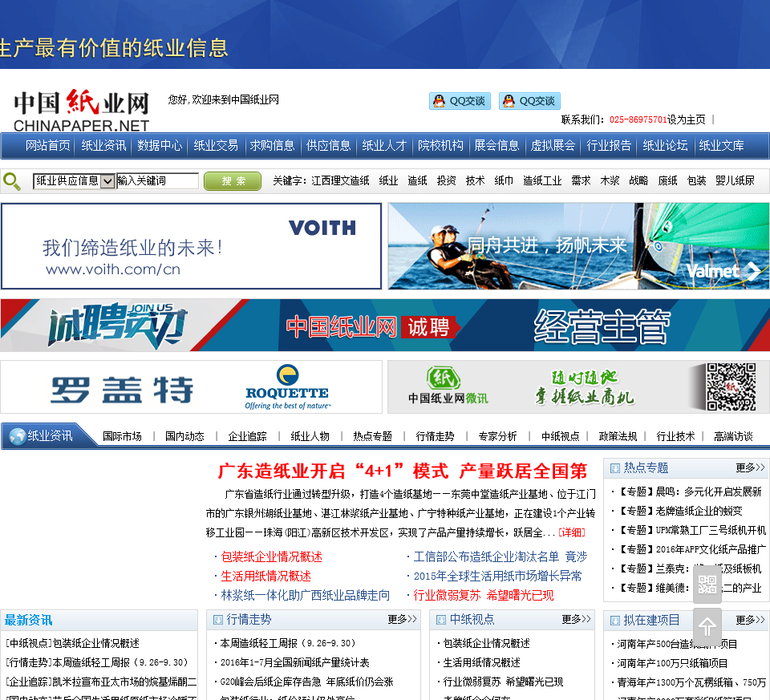Open 数据中心 in the navigation bar
Image resolution: width=770 pixels, height=700 pixels.
pos(160,146)
